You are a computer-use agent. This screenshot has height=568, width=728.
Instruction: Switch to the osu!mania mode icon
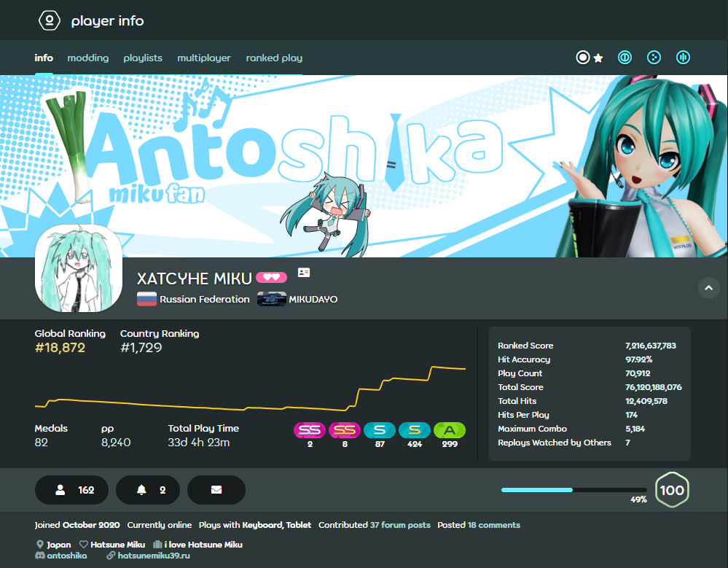click(x=683, y=58)
